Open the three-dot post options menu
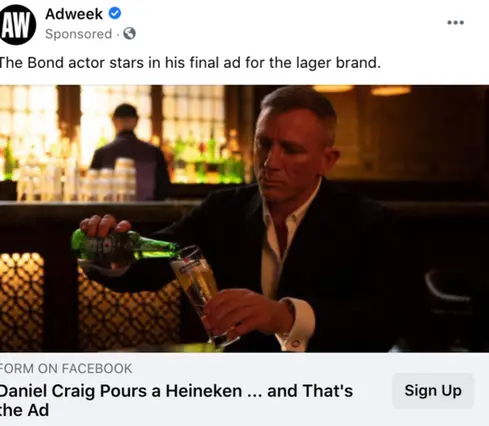Screen dimensions: 489x426 pyautogui.click(x=455, y=22)
